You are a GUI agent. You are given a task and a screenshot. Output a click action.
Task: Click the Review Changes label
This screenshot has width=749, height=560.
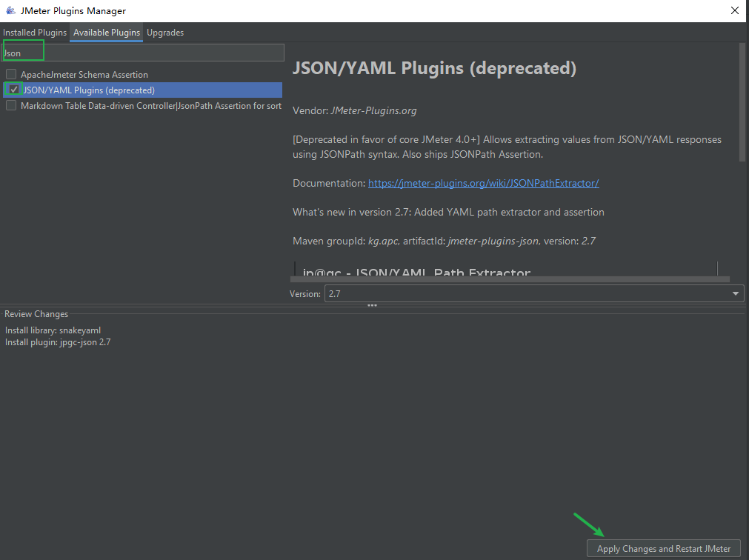tap(36, 314)
